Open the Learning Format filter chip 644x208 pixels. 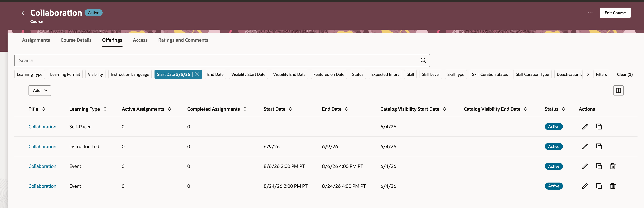point(65,74)
